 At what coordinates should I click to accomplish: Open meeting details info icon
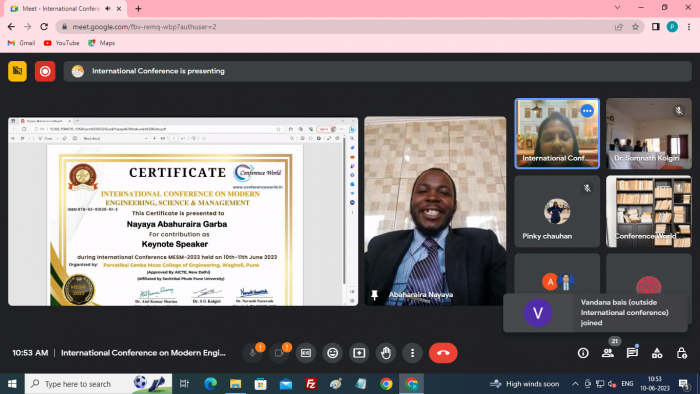tap(583, 353)
